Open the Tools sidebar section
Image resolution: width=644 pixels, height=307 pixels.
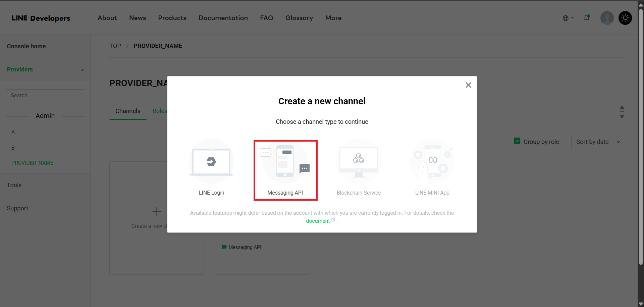pos(14,185)
